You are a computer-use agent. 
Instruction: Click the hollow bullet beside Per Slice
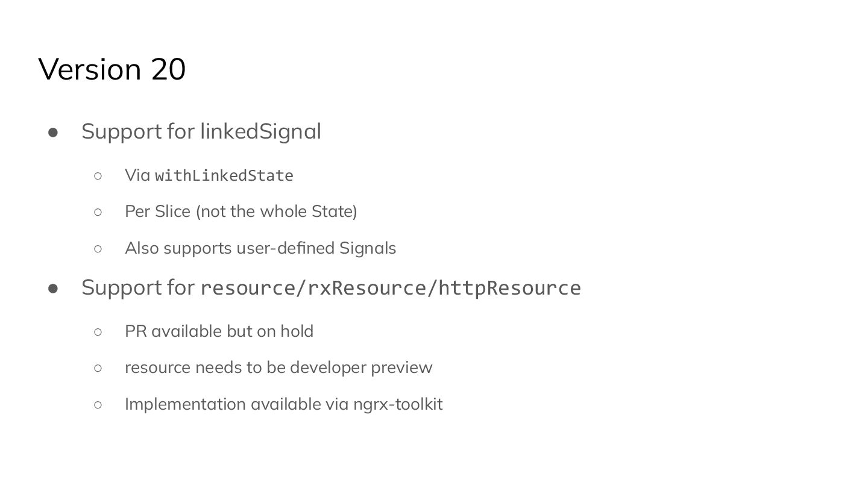pyautogui.click(x=98, y=212)
